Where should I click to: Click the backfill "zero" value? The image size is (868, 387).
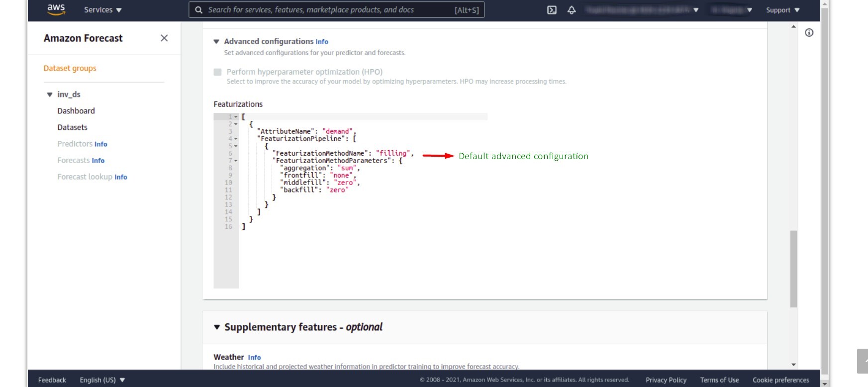(337, 190)
